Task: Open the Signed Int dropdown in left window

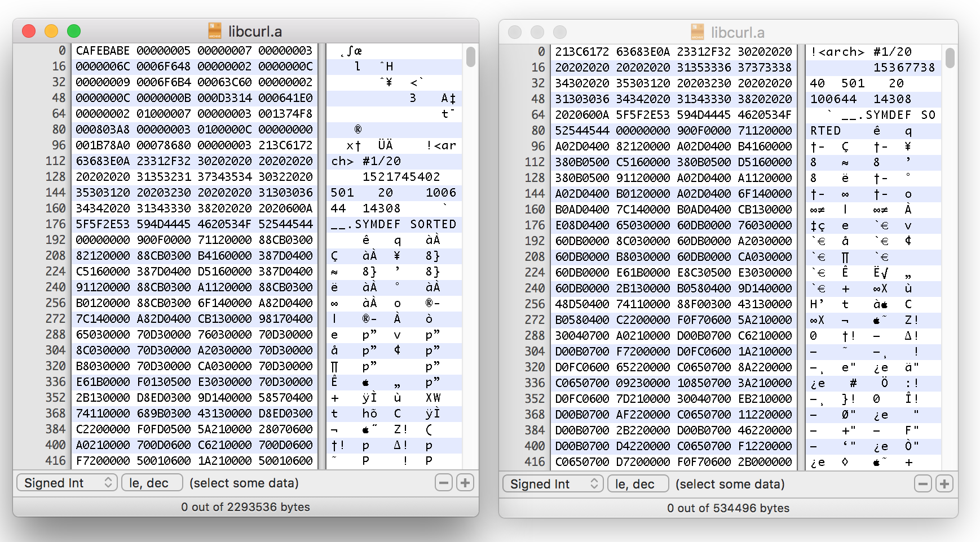Action: pos(67,483)
